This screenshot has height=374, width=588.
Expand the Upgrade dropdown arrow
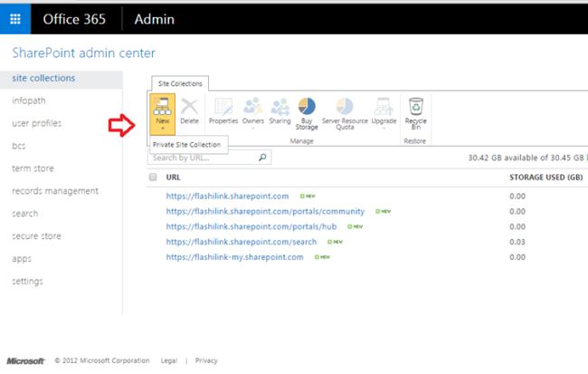click(x=384, y=129)
